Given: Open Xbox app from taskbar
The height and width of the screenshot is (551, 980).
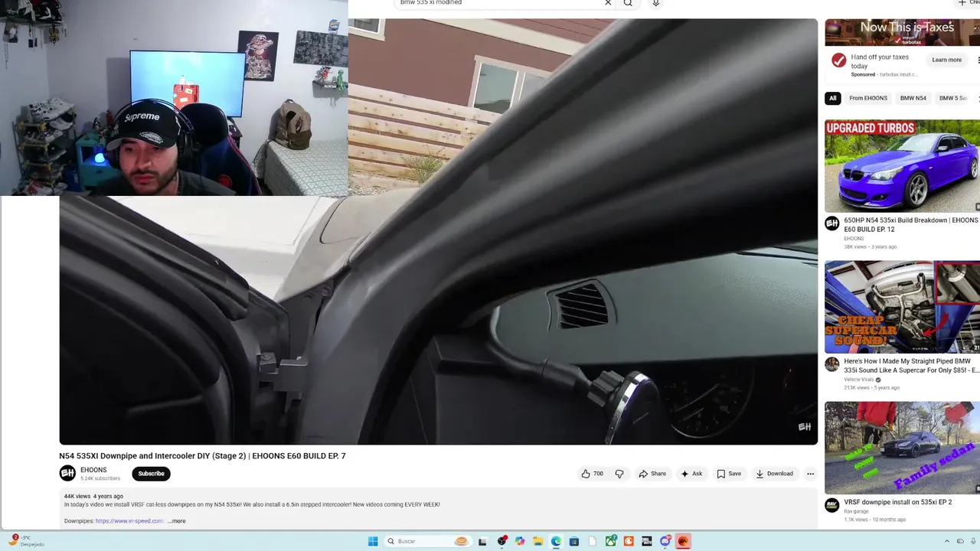Looking at the screenshot, I should coord(611,541).
